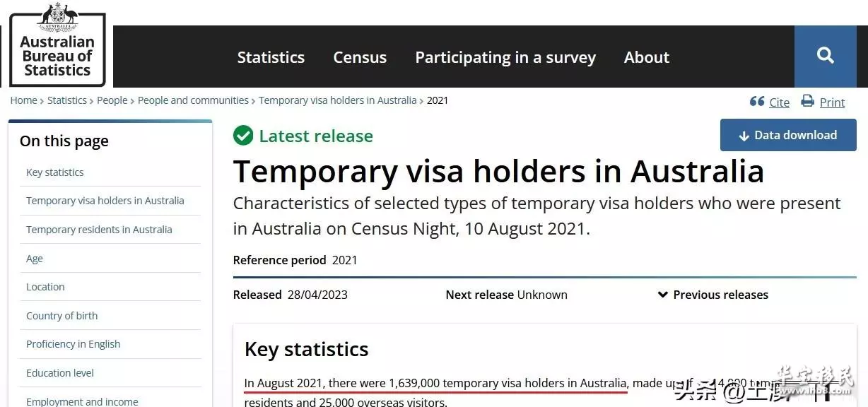
Task: Open the About menu item
Action: [x=646, y=57]
